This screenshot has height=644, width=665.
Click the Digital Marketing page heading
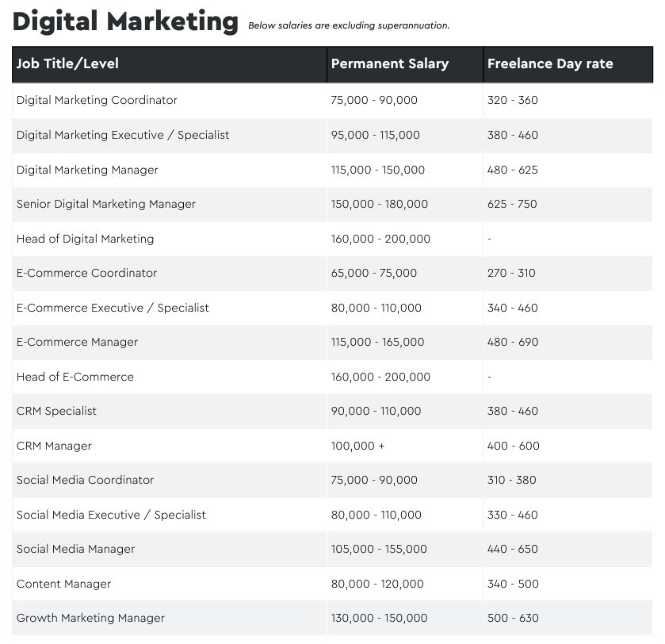point(125,21)
